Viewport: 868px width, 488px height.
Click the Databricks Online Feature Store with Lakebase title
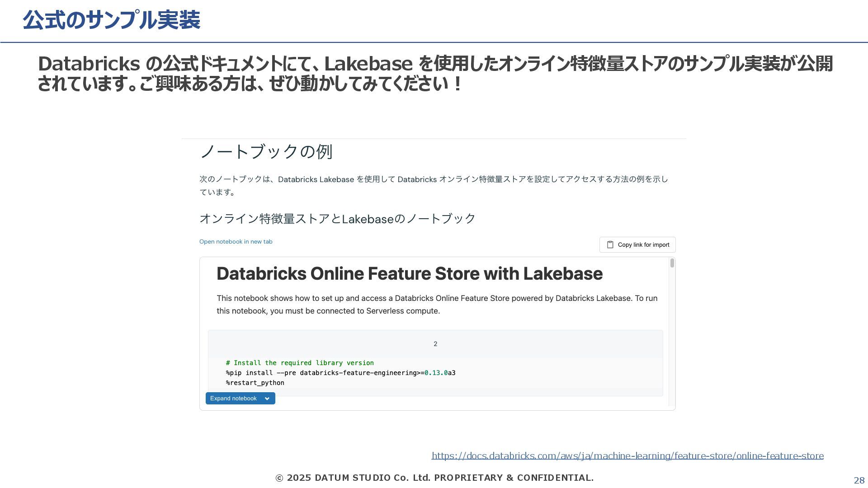409,274
